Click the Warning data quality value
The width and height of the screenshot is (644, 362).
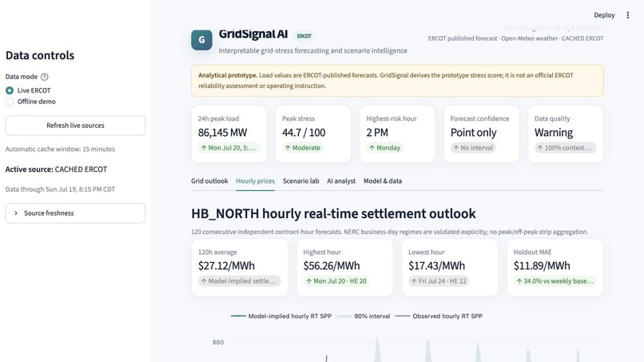tap(554, 133)
